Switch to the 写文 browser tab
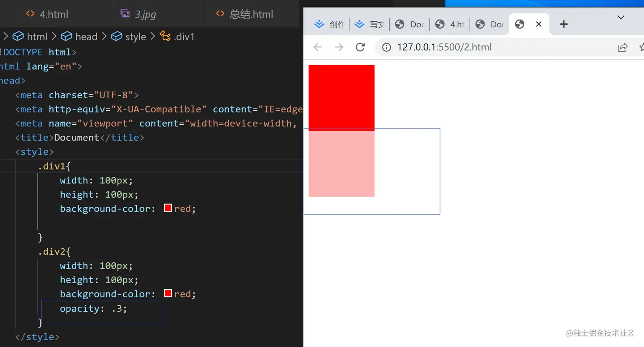 [369, 24]
